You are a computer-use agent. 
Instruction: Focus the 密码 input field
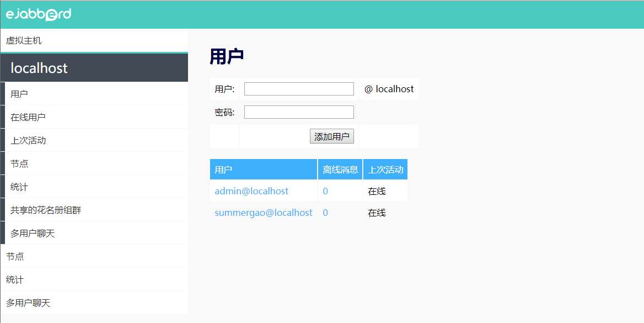[x=299, y=112]
